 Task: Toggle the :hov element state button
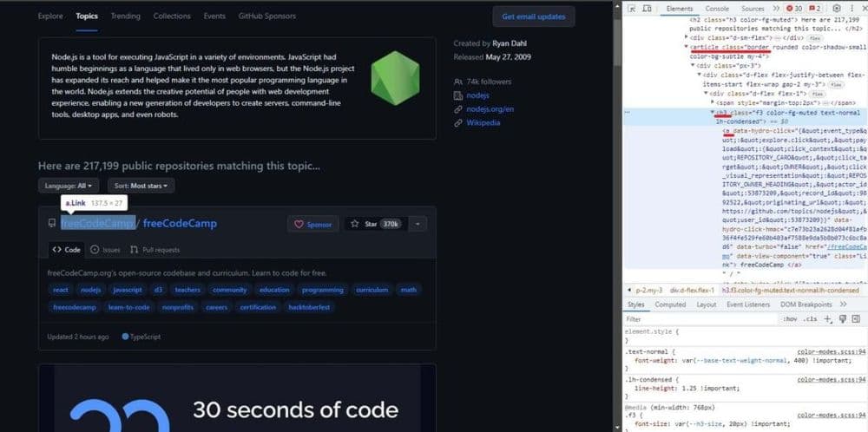[791, 319]
